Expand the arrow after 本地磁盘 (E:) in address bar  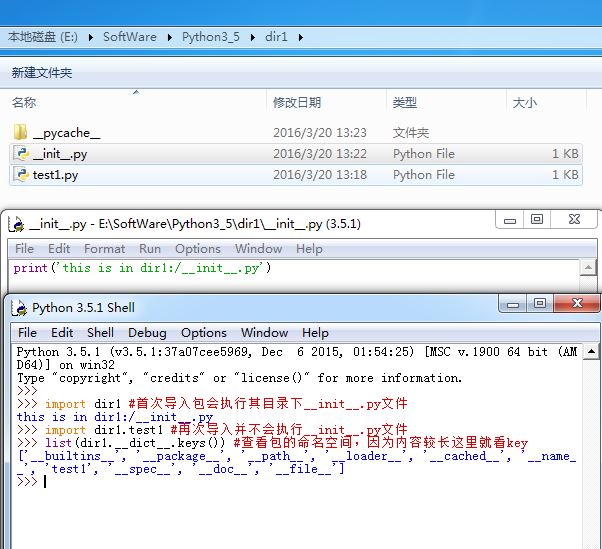tap(91, 37)
